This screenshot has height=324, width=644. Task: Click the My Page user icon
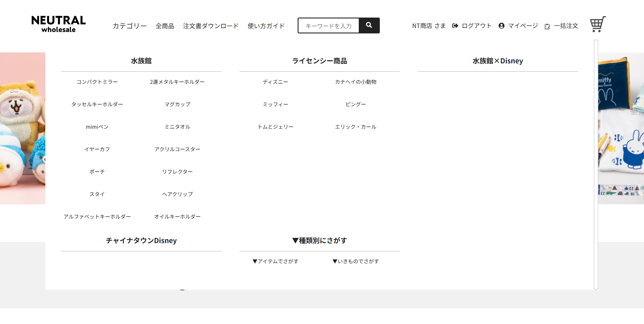pos(502,26)
